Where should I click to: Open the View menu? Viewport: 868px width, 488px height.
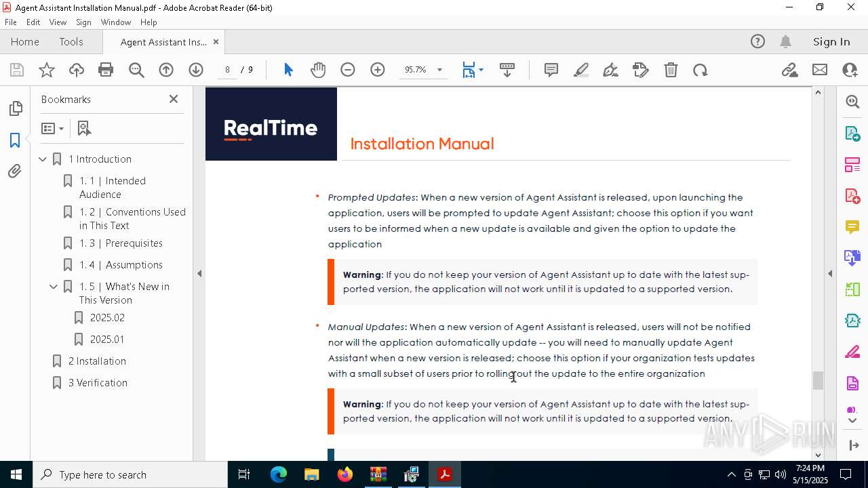[58, 22]
